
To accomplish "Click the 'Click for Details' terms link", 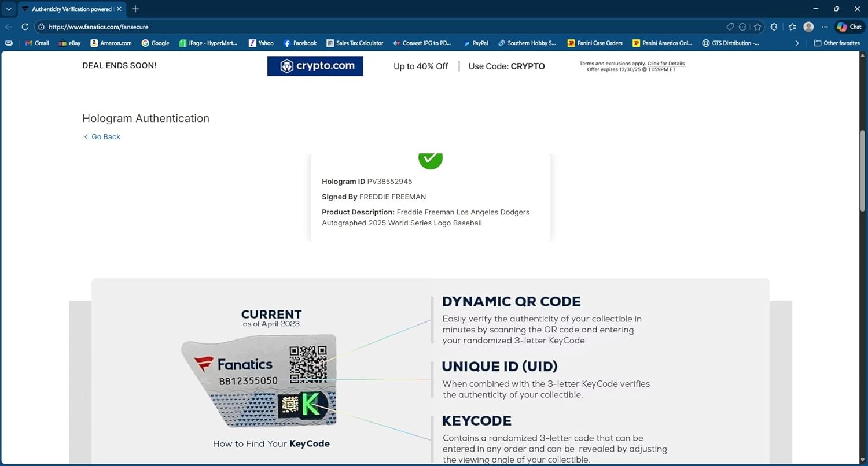I will point(666,64).
